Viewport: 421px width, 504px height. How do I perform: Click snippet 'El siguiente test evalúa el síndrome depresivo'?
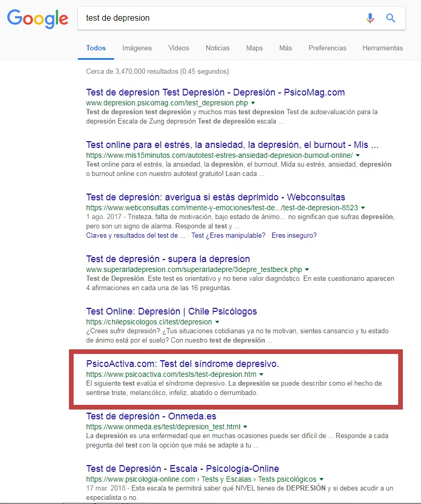(156, 383)
